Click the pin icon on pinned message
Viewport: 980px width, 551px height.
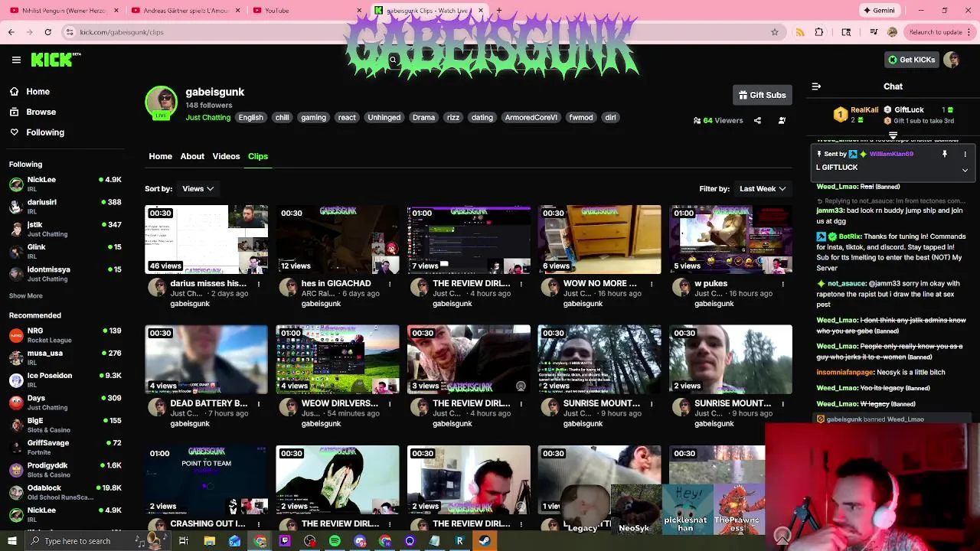[945, 154]
